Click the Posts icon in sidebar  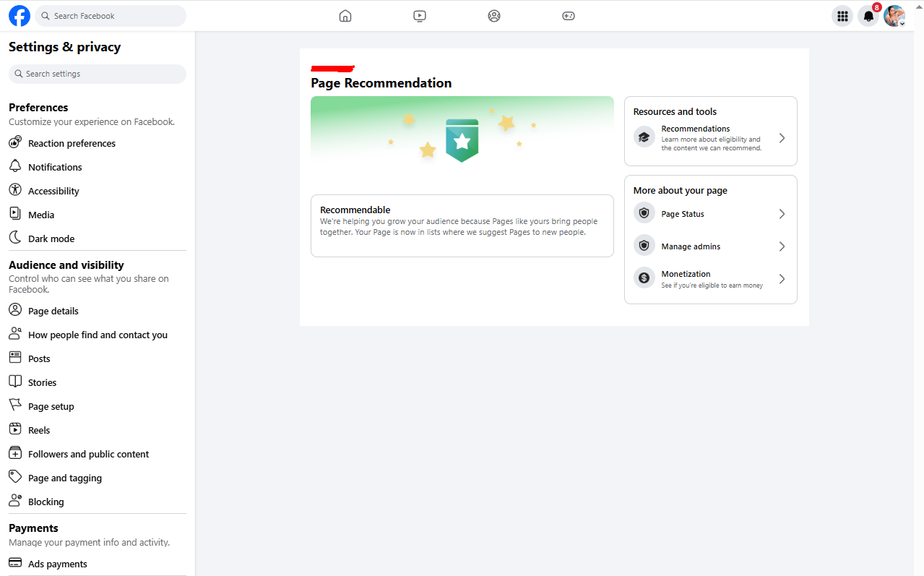[15, 358]
